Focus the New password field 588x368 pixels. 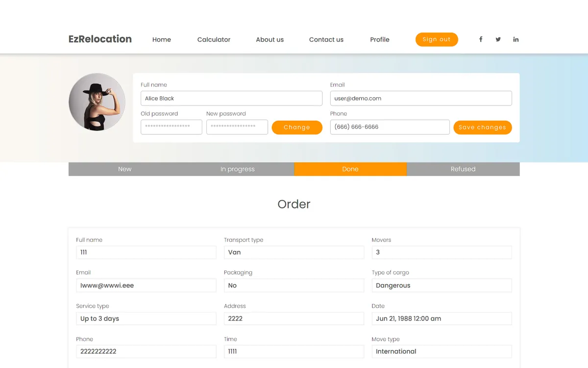coord(237,127)
